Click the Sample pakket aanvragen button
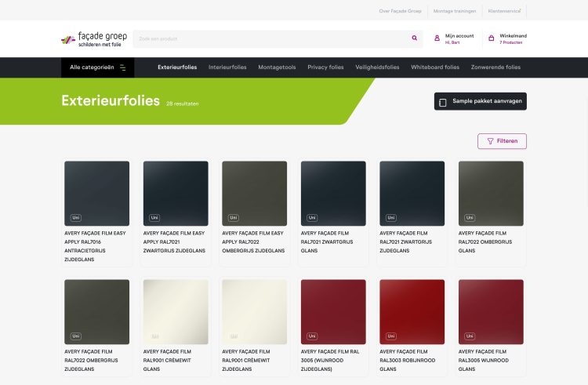The image size is (588, 385). click(x=481, y=101)
